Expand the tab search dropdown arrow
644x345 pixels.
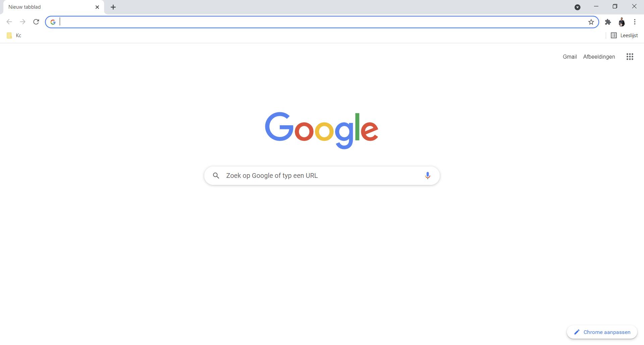coord(577,7)
